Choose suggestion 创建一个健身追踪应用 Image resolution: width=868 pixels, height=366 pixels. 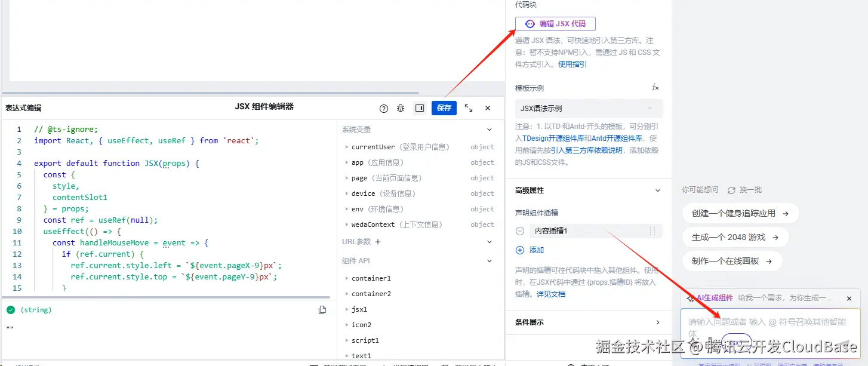740,213
